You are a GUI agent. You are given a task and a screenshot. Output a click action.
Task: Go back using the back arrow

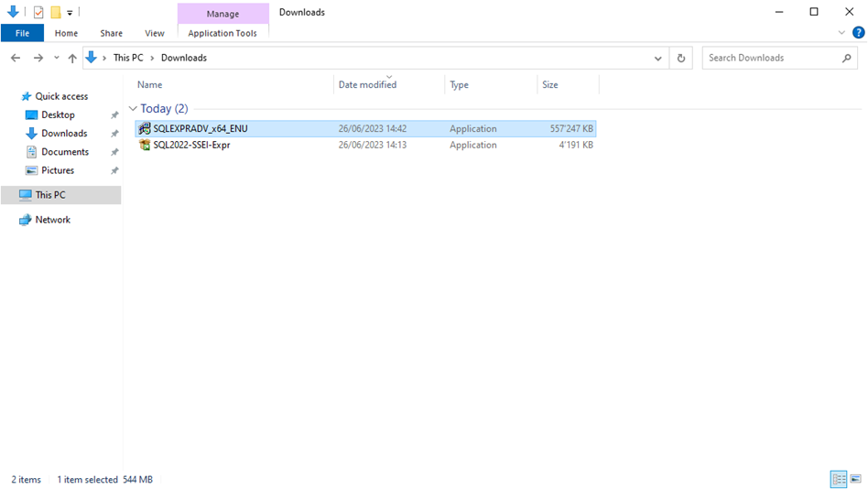point(16,58)
